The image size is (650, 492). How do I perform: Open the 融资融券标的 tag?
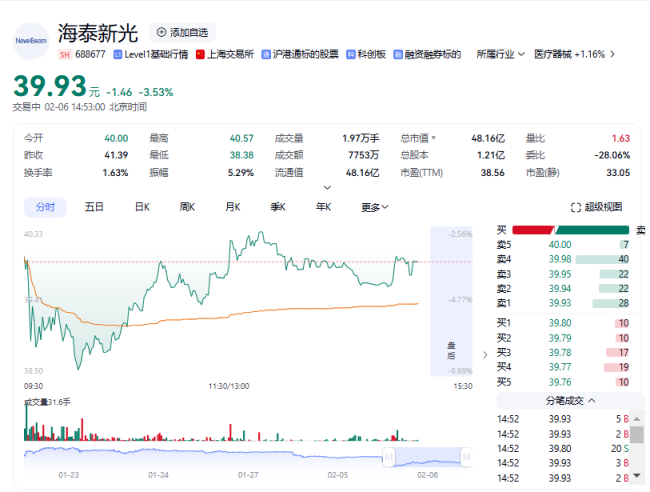(427, 54)
